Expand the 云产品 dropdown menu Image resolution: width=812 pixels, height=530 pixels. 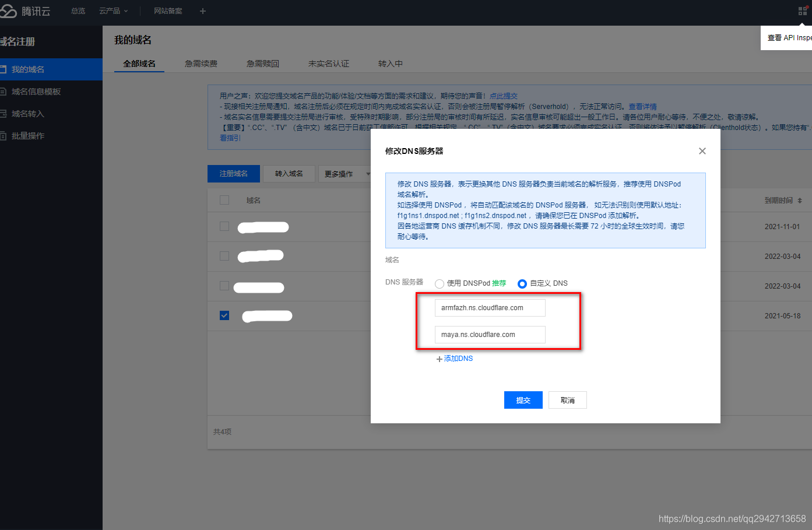113,11
